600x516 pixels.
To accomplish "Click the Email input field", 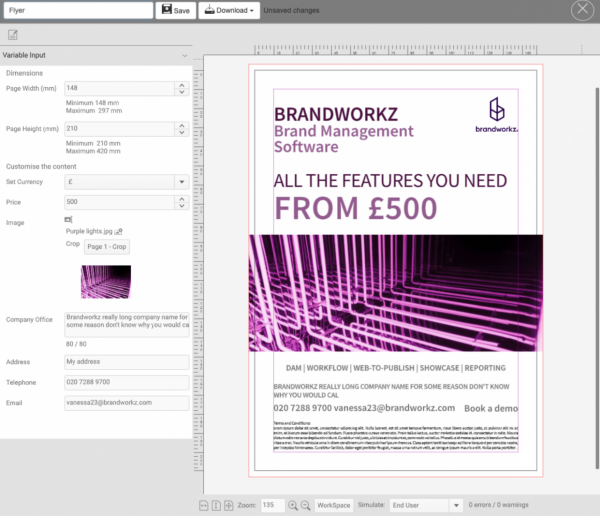I will [x=127, y=403].
